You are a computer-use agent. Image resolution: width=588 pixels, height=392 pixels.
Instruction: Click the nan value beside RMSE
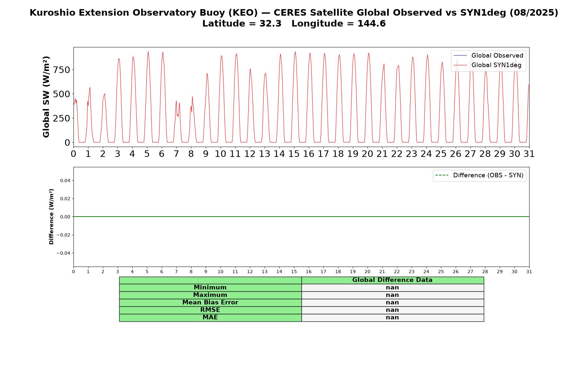point(392,310)
